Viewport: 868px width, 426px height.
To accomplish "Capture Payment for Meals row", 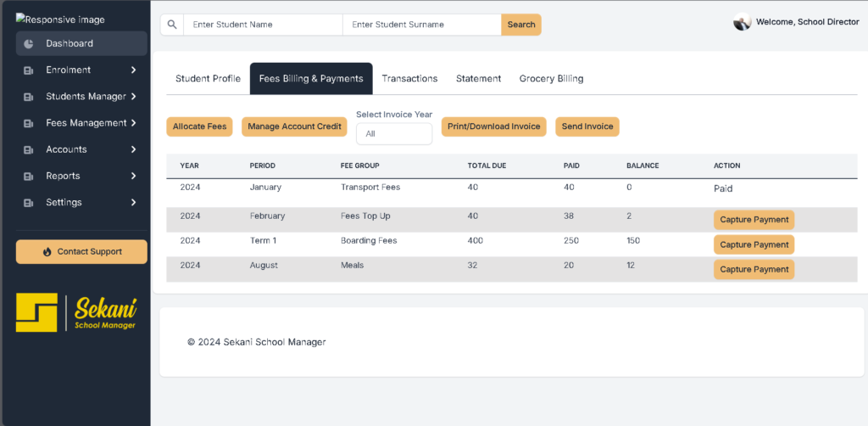I will (754, 269).
